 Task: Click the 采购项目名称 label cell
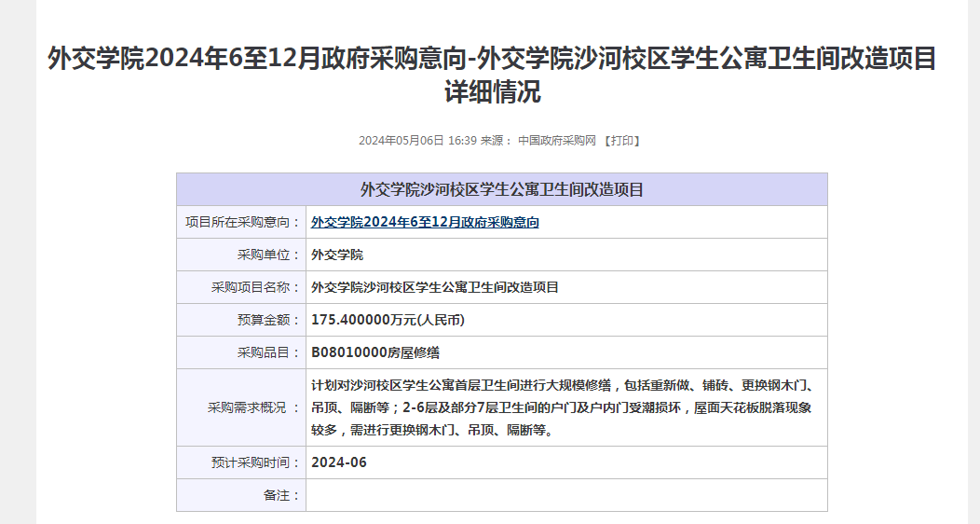[255, 287]
